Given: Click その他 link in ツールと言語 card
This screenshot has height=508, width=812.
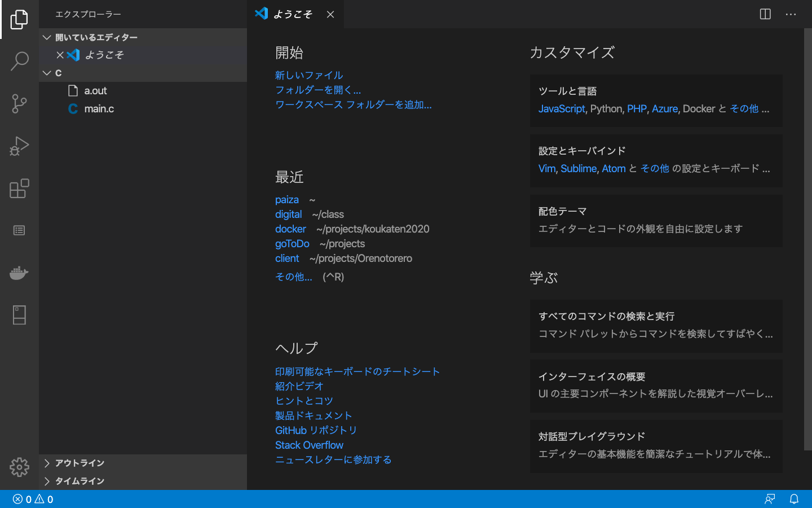Looking at the screenshot, I should 744,108.
